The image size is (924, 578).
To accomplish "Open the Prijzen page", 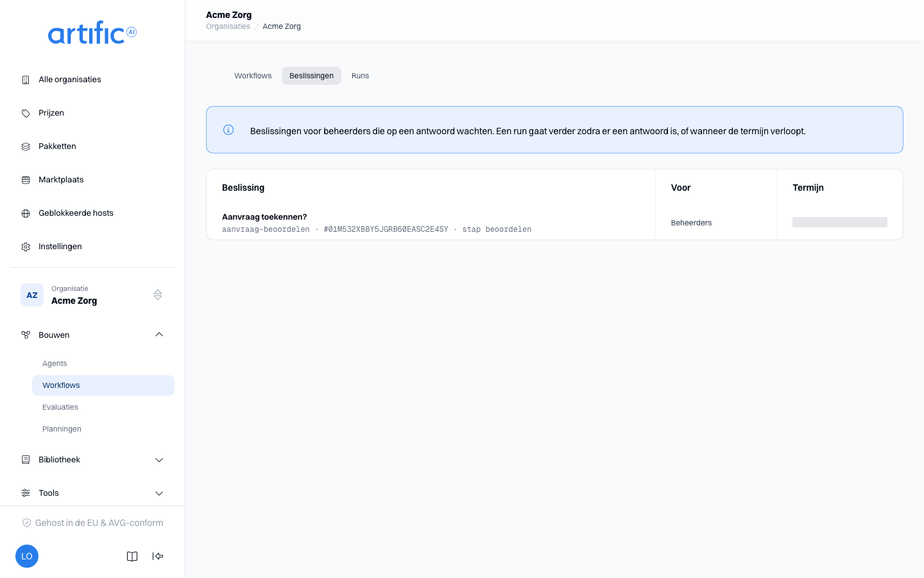I will click(x=92, y=113).
